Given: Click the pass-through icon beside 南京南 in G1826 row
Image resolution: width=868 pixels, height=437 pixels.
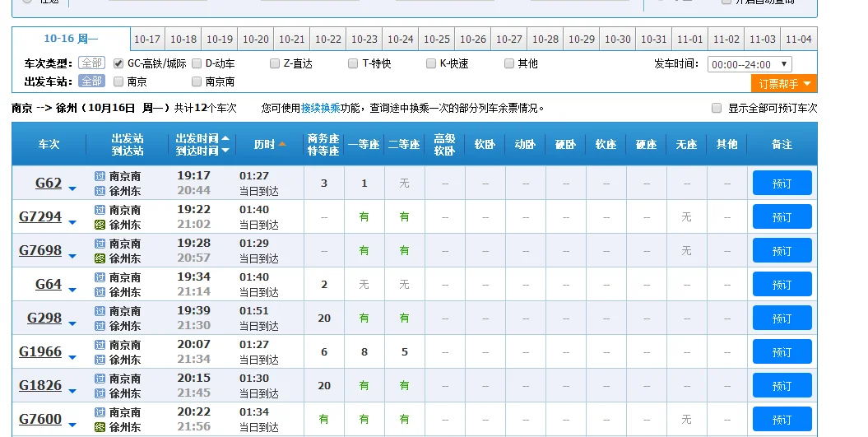Looking at the screenshot, I should coord(100,379).
